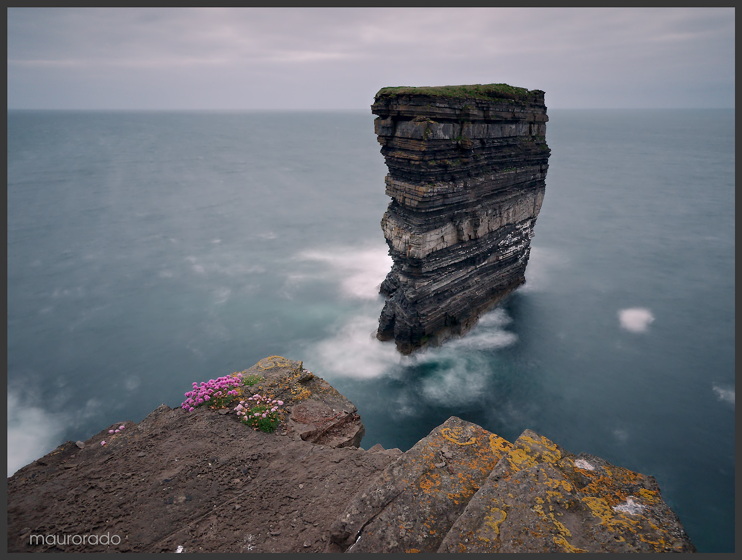Click the large pink flower cluster
Screen dimensions: 742x560
pyautogui.click(x=212, y=390)
